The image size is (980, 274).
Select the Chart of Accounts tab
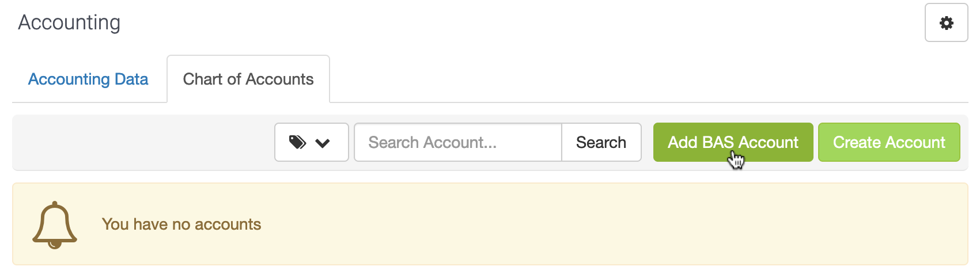[248, 79]
